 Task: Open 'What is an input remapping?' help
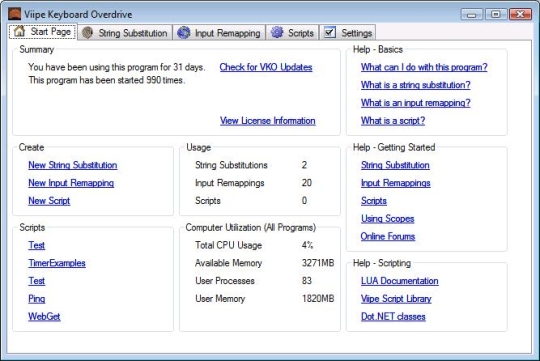(415, 103)
